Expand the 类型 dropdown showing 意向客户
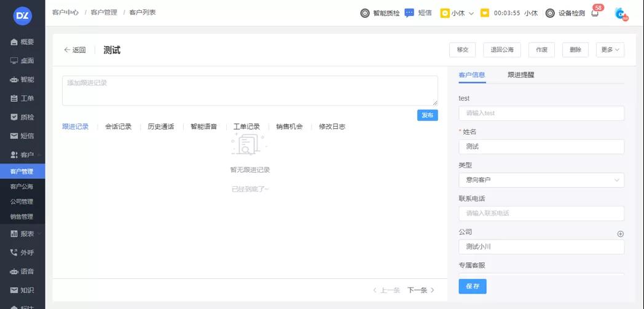The width and height of the screenshot is (644, 309). tap(541, 180)
